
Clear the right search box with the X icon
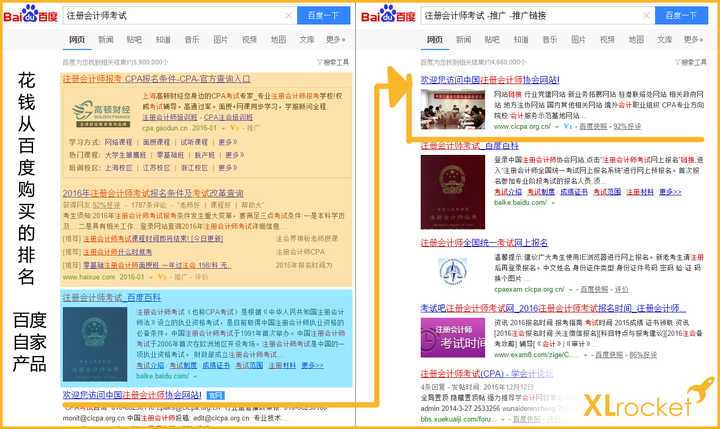click(646, 16)
